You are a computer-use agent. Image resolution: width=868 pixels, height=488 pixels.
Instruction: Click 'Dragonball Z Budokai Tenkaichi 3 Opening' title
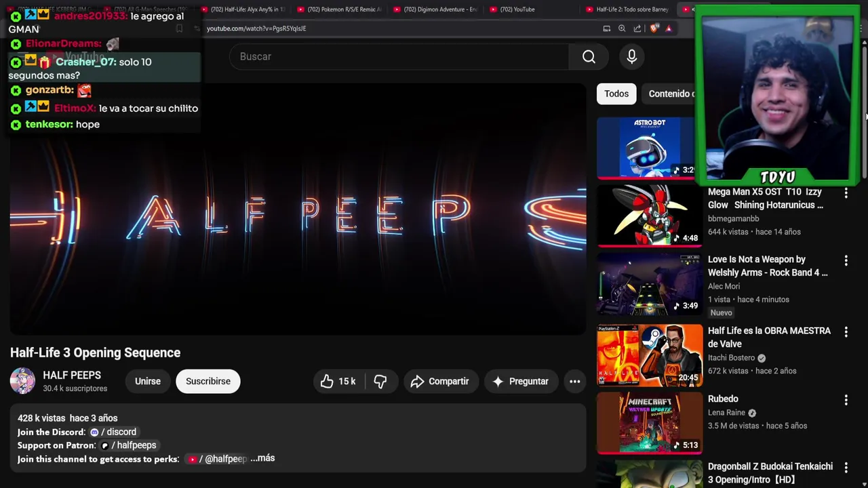pos(770,473)
